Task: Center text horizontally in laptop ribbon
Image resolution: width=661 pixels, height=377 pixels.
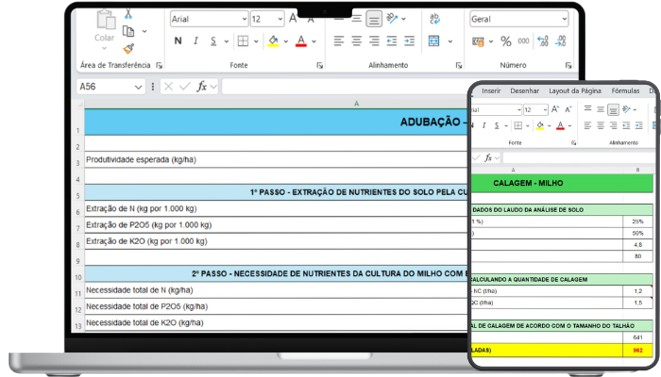Action: [x=357, y=41]
